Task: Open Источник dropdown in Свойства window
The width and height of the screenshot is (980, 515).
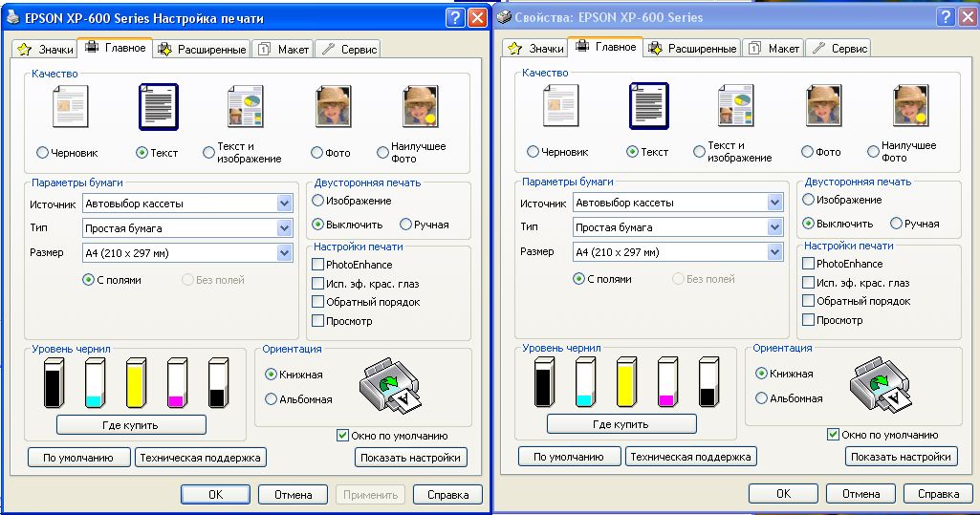Action: [678, 203]
